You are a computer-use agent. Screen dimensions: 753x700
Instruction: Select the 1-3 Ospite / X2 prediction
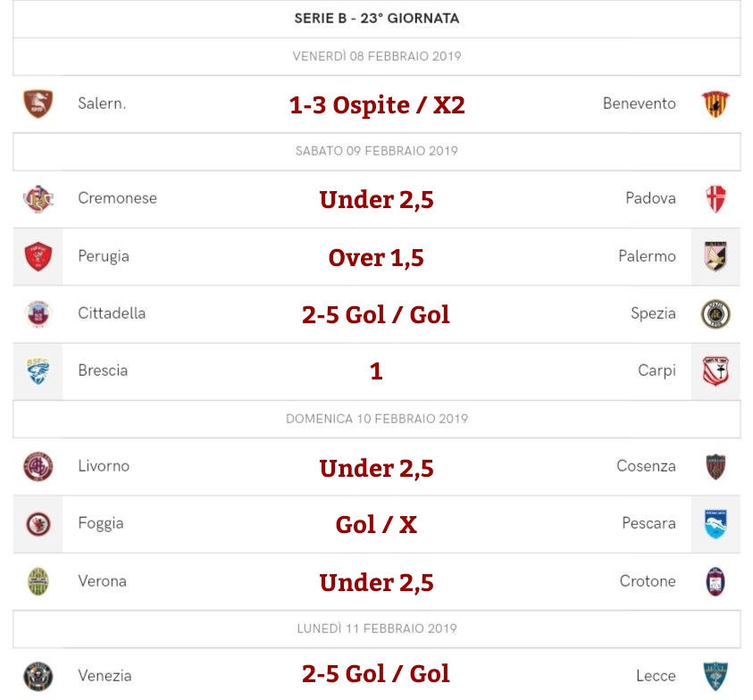377,105
